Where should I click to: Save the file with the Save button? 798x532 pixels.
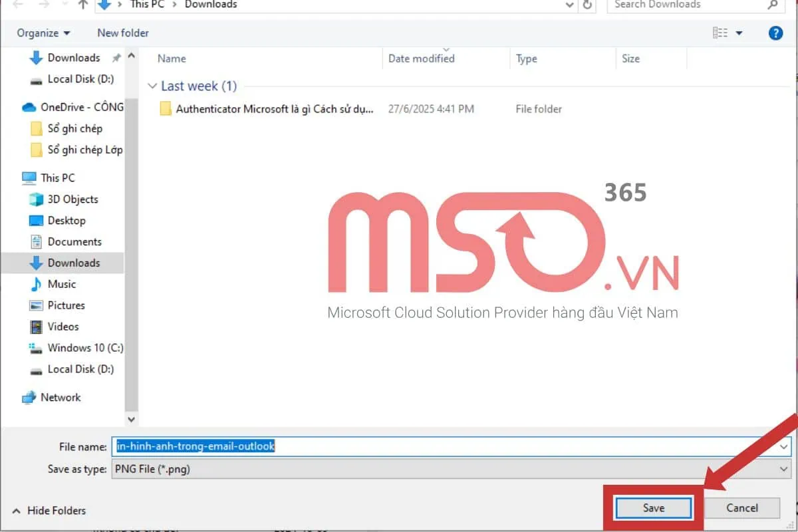[x=652, y=507]
